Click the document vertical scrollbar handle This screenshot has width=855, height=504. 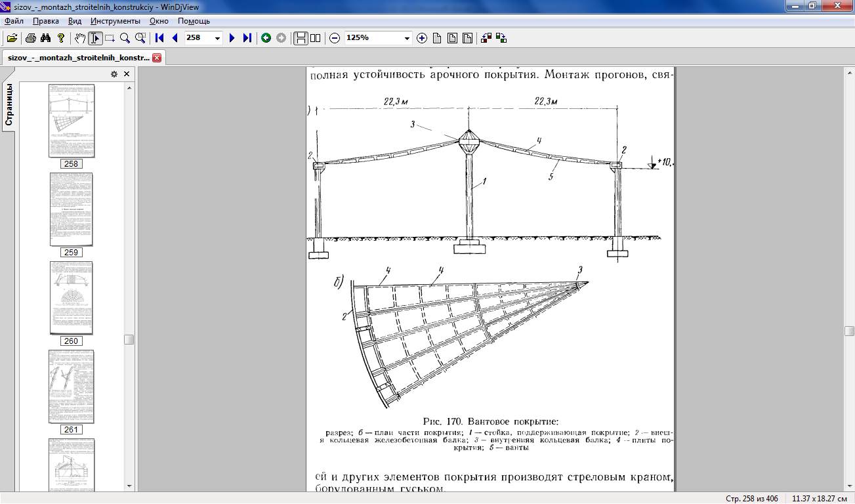coord(849,331)
